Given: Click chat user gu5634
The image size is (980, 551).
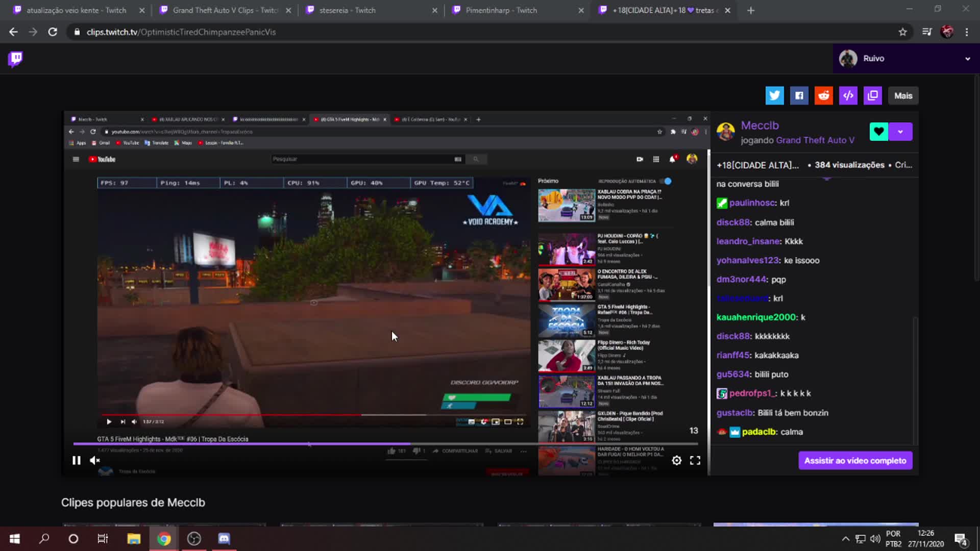Looking at the screenshot, I should [x=733, y=374].
